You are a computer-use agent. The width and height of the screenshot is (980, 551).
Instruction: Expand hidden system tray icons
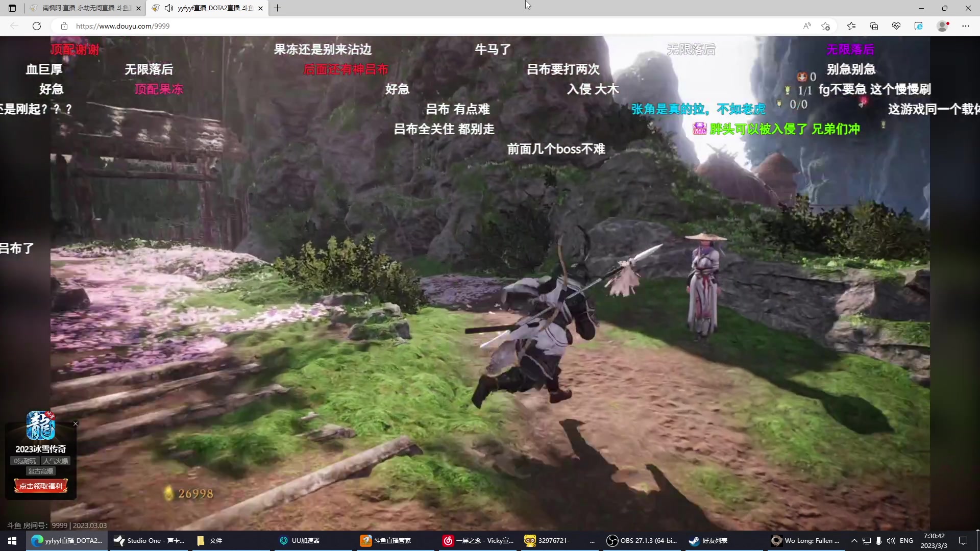(x=854, y=541)
